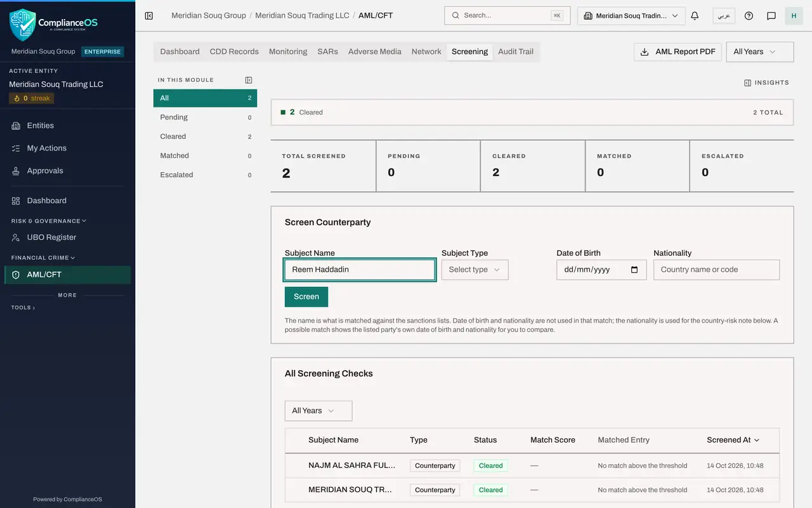
Task: Open the date picker calendar icon
Action: tap(634, 270)
